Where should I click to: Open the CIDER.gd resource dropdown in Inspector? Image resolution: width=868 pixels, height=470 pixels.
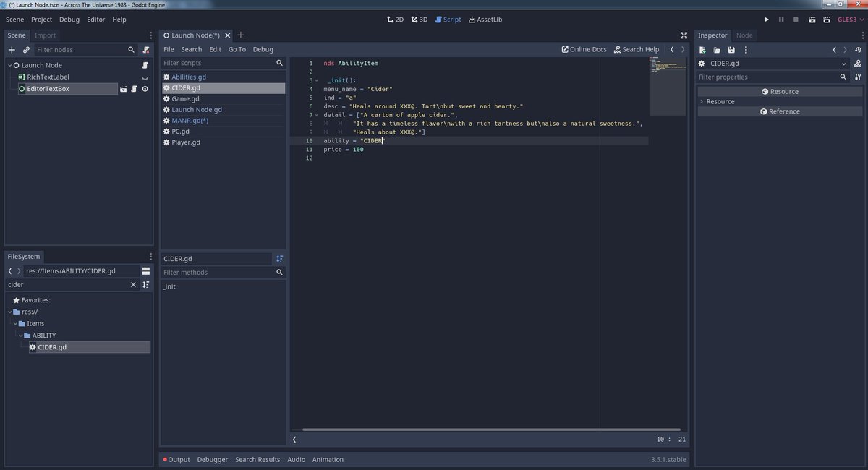point(844,64)
